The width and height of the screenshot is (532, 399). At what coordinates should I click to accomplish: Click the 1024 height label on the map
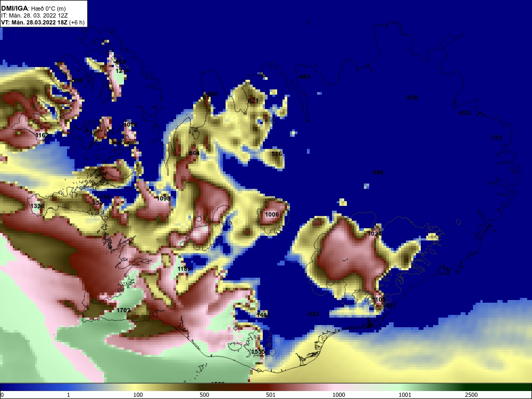click(375, 234)
